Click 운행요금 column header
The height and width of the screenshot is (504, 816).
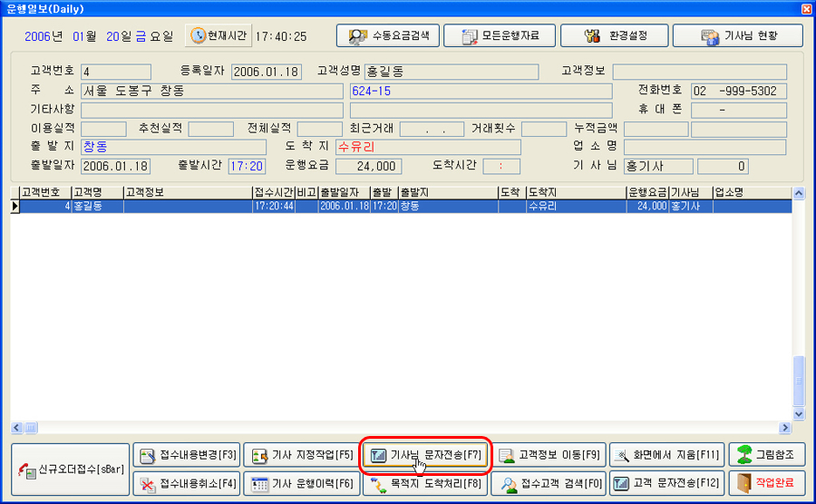tap(647, 192)
